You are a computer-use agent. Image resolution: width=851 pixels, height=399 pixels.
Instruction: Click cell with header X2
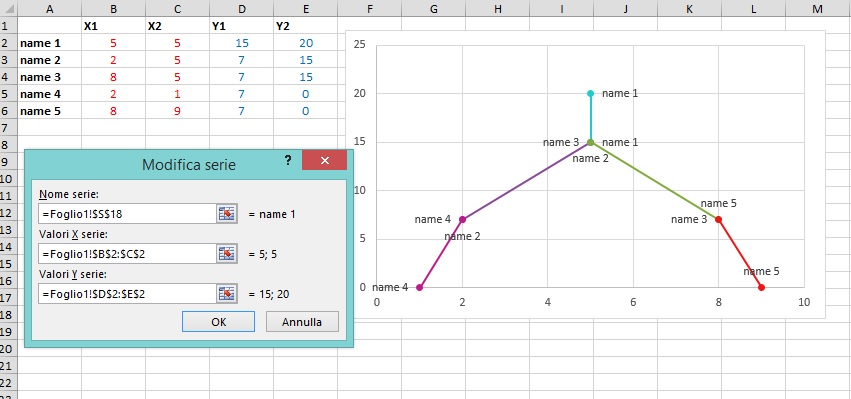[x=177, y=26]
